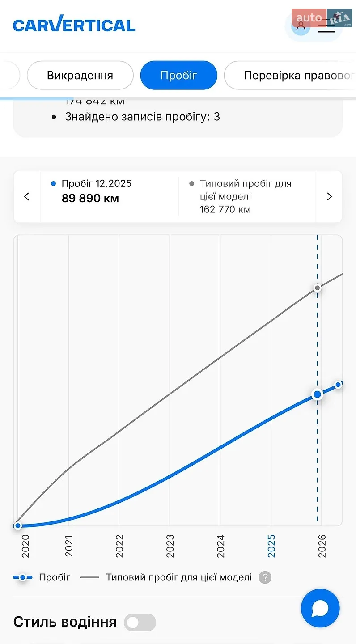The height and width of the screenshot is (644, 356).
Task: Select the 12.2025 mileage point on chart
Action: [318, 394]
